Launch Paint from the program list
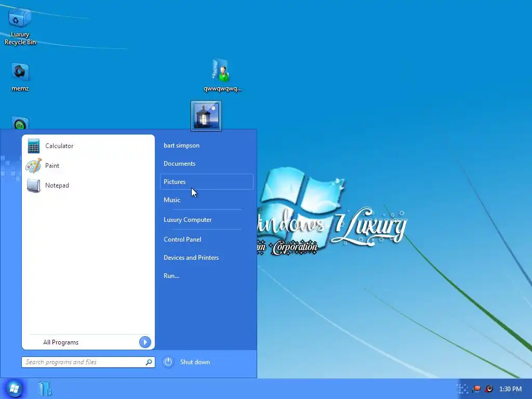Image resolution: width=532 pixels, height=399 pixels. (88, 166)
